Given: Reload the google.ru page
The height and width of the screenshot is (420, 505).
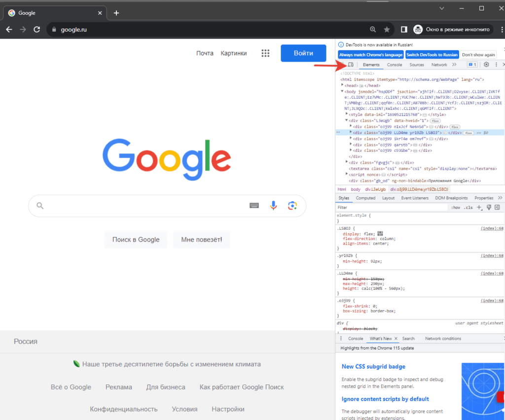Looking at the screenshot, I should click(x=36, y=30).
